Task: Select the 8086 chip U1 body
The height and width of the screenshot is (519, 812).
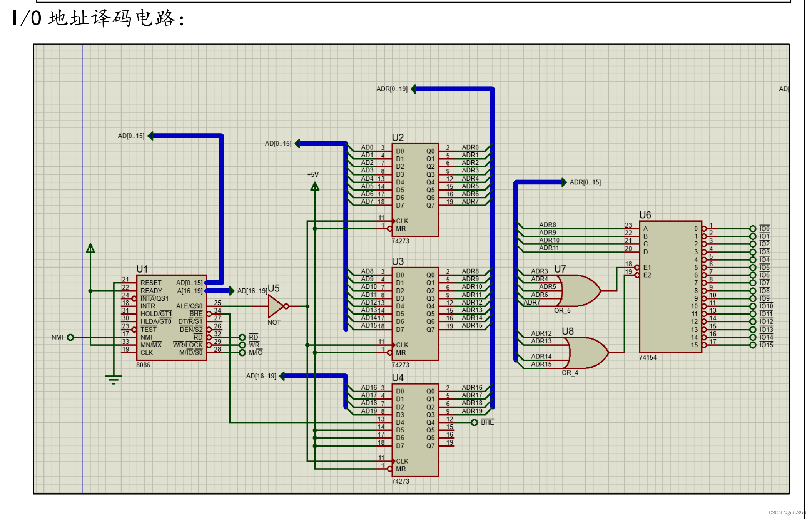Action: click(171, 318)
